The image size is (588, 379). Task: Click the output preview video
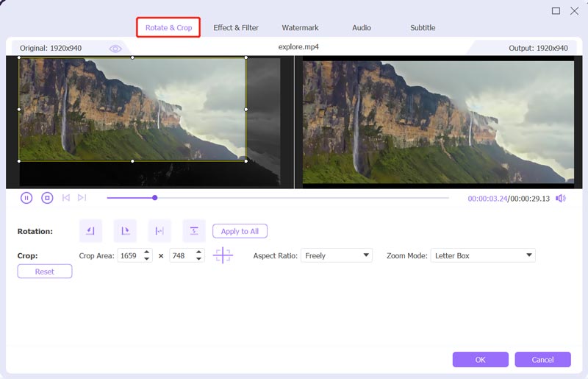pos(438,122)
